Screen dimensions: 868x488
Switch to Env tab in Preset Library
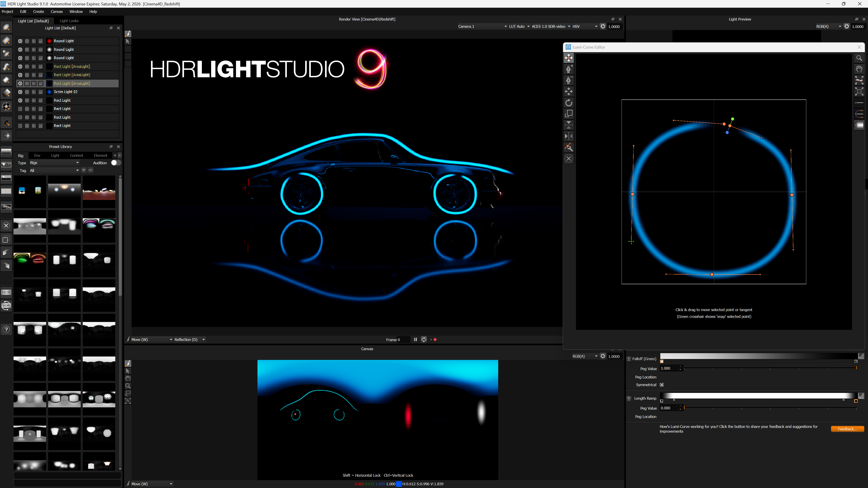pyautogui.click(x=37, y=156)
